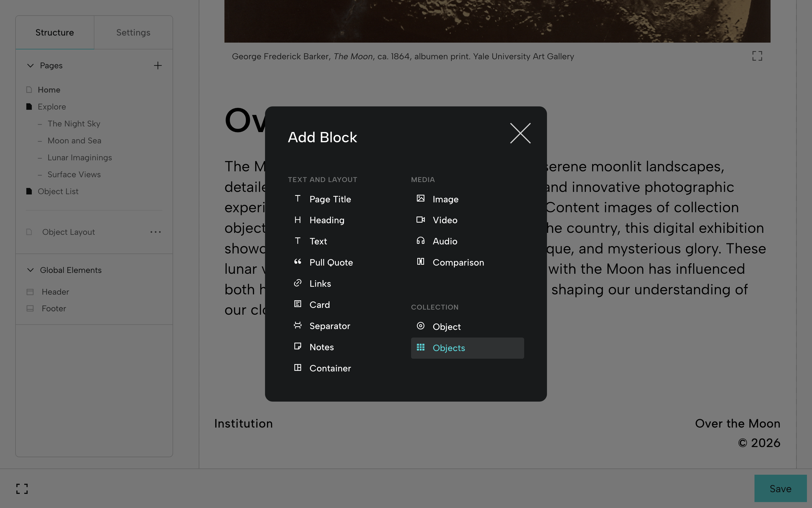This screenshot has height=508, width=812.
Task: Choose the Comparison block icon
Action: pos(420,262)
